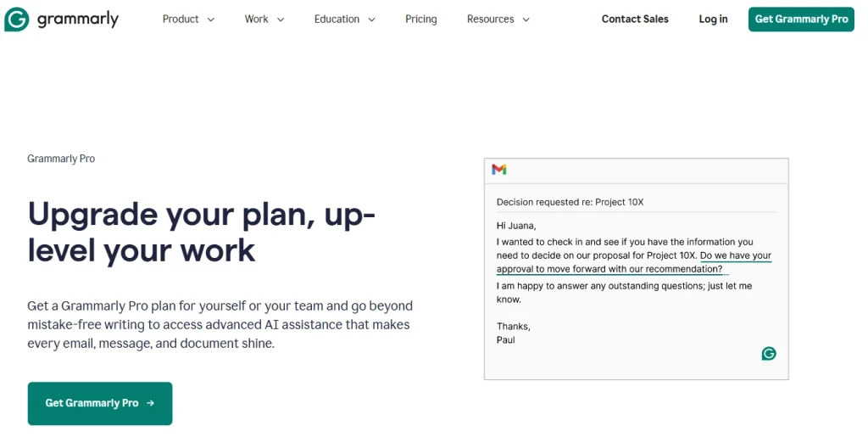The image size is (868, 437).
Task: Click the Log in link
Action: (713, 20)
